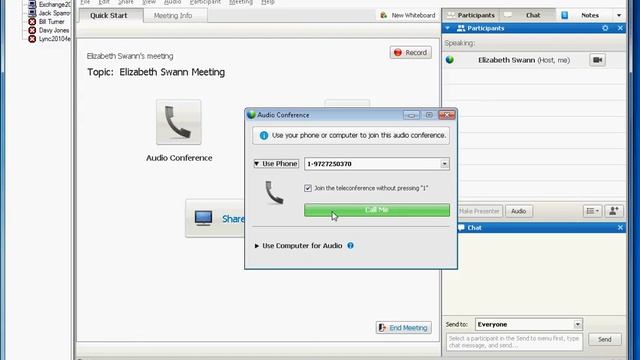Select the Notes panel tab
Screen dimensions: 640x360
[584, 15]
